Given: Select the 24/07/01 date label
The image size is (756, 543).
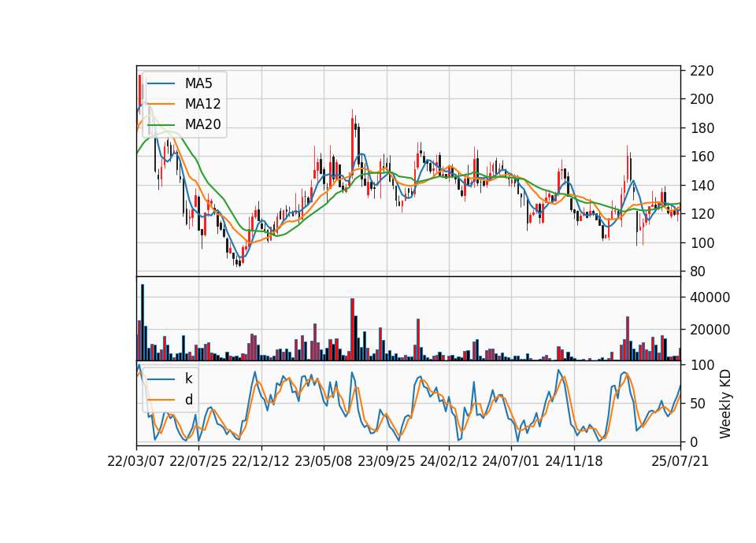Looking at the screenshot, I should (x=511, y=461).
